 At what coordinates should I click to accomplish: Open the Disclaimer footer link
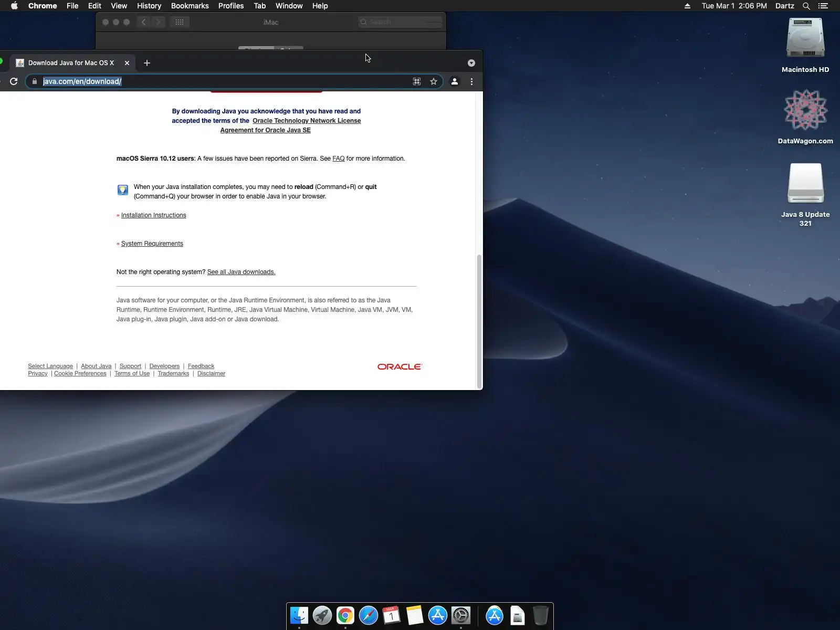pos(211,373)
